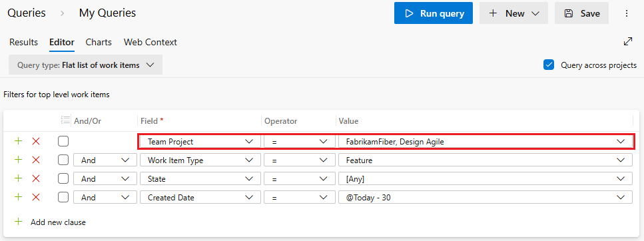644x241 pixels.
Task: Go to the Web Context tab
Action: pyautogui.click(x=151, y=42)
